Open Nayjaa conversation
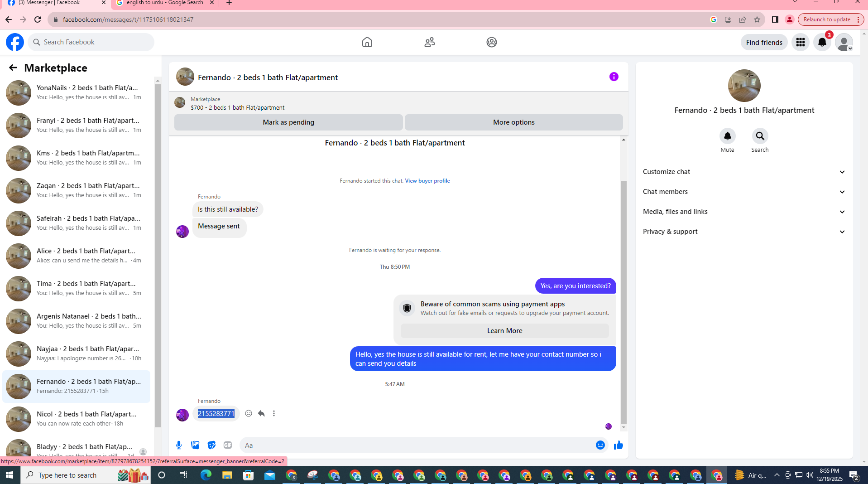The height and width of the screenshot is (484, 868). 76,353
